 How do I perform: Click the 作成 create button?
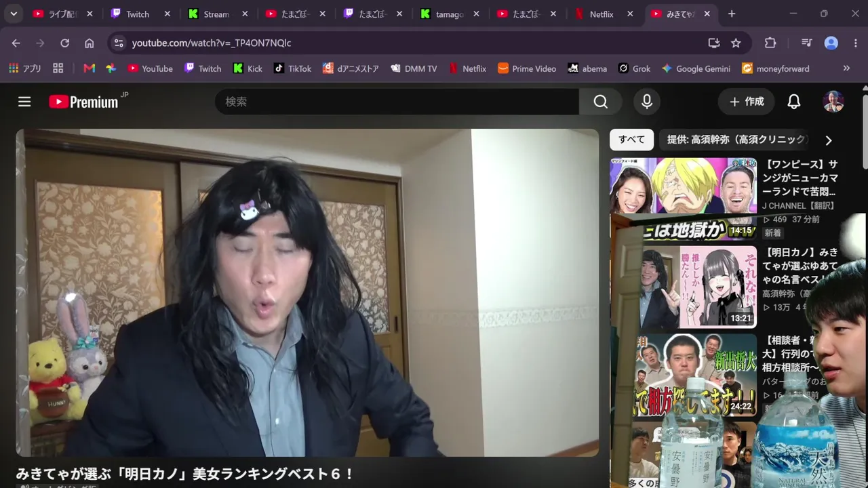tap(746, 102)
